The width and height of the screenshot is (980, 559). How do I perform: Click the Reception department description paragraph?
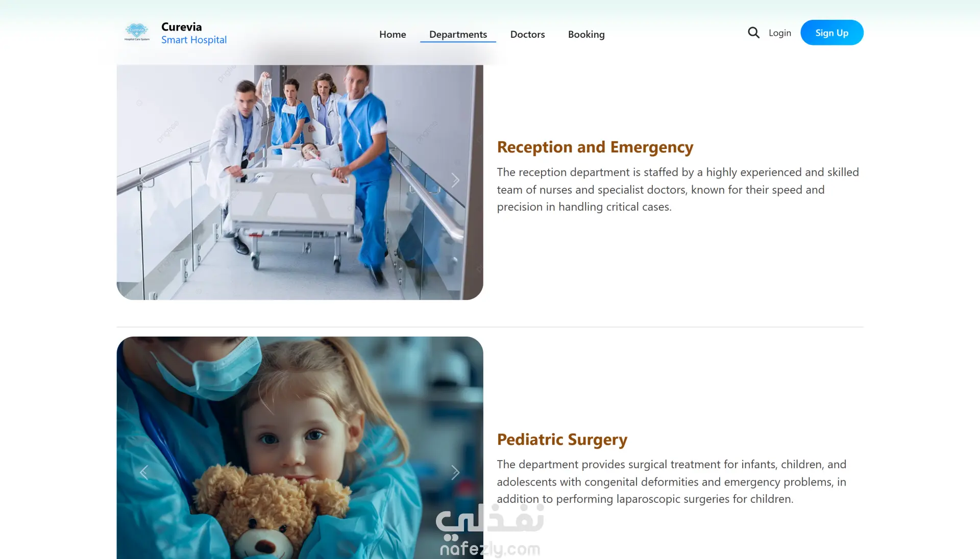[x=678, y=189]
